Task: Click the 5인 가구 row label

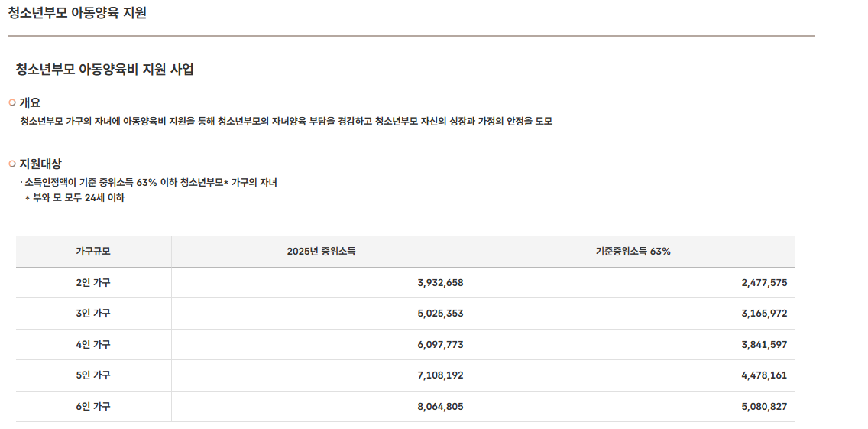Action: (x=93, y=375)
